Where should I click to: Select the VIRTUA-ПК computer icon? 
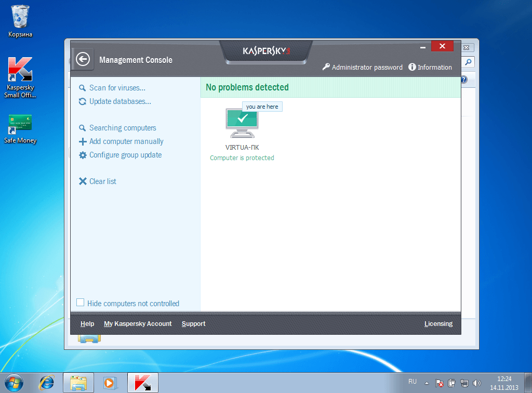242,123
